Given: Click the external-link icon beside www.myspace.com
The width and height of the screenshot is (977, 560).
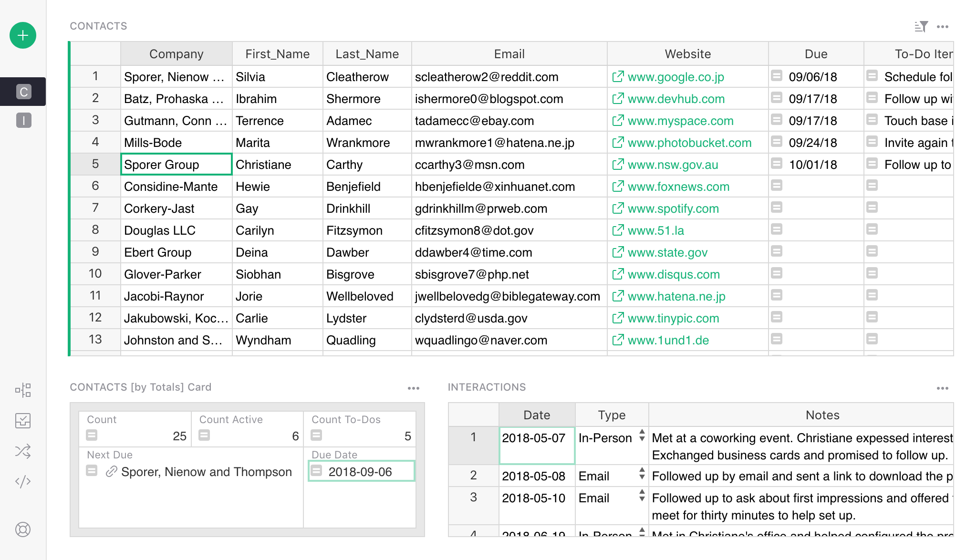Looking at the screenshot, I should (x=618, y=121).
